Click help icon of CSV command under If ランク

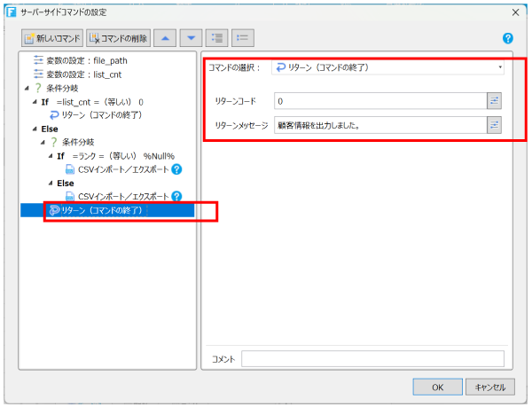pos(176,169)
